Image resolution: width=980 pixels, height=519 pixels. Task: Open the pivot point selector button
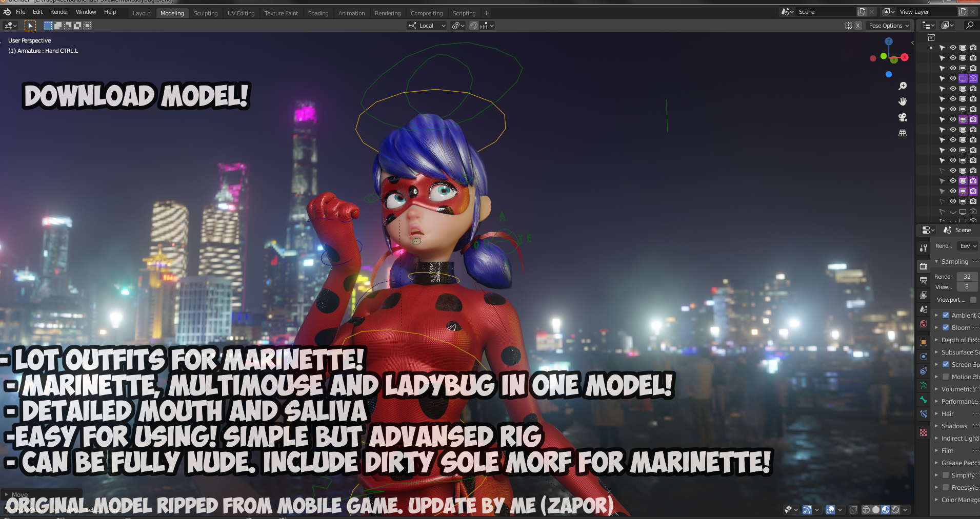tap(458, 26)
